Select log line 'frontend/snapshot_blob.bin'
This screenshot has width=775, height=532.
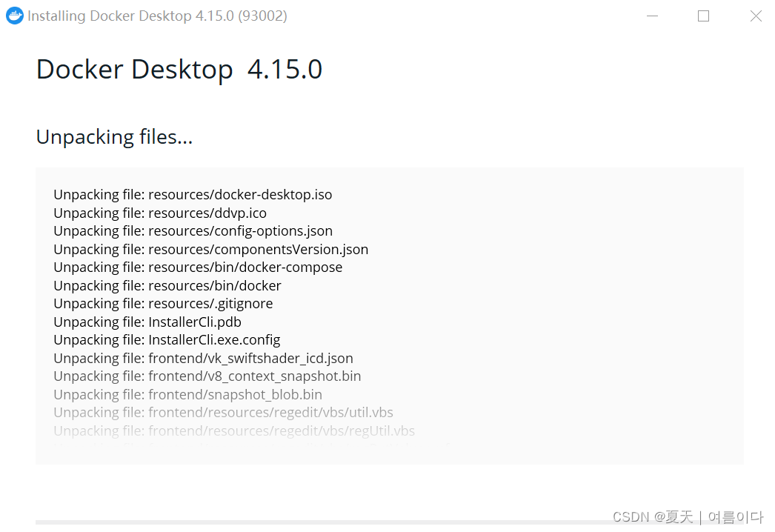click(187, 394)
